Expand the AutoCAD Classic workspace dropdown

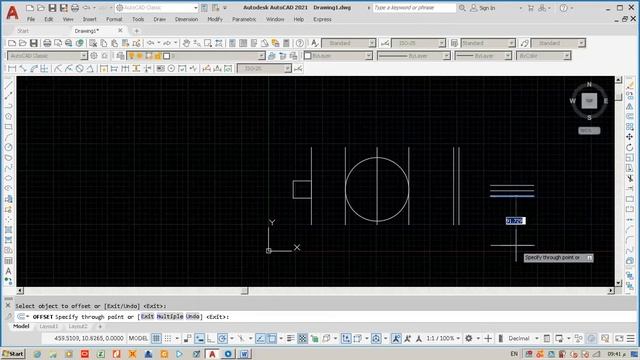coord(83,56)
